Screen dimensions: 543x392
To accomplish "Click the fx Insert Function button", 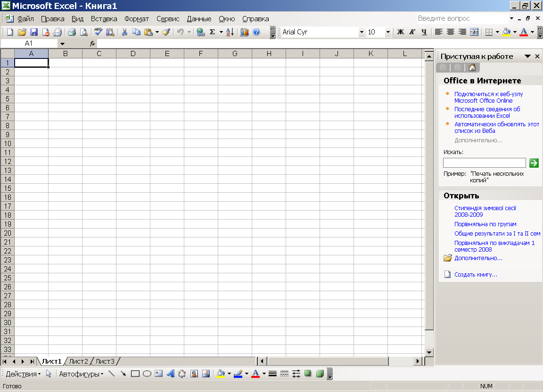I will [92, 44].
